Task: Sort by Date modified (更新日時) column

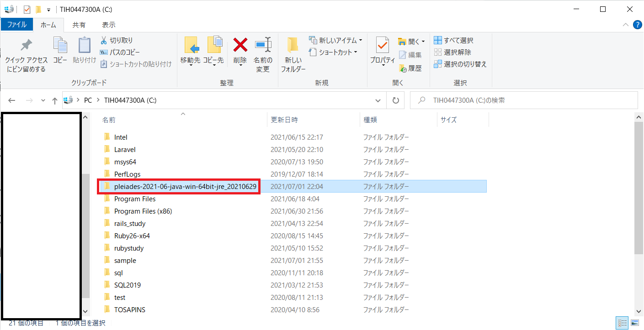Action: (x=314, y=120)
